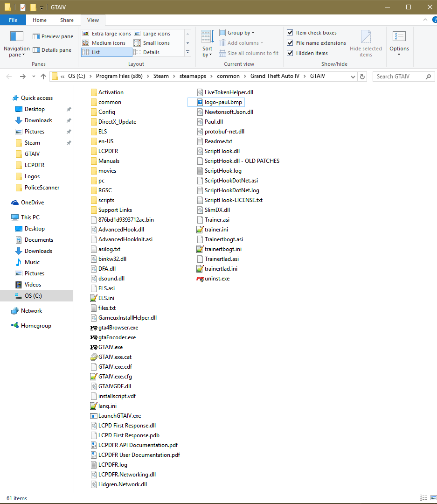
Task: Click the search magnifier icon
Action: (428, 77)
